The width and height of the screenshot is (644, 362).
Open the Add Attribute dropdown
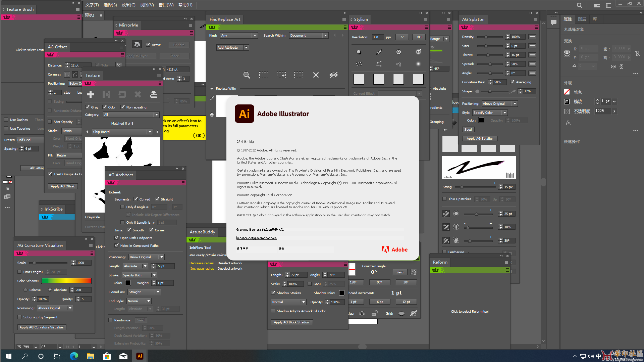(232, 47)
